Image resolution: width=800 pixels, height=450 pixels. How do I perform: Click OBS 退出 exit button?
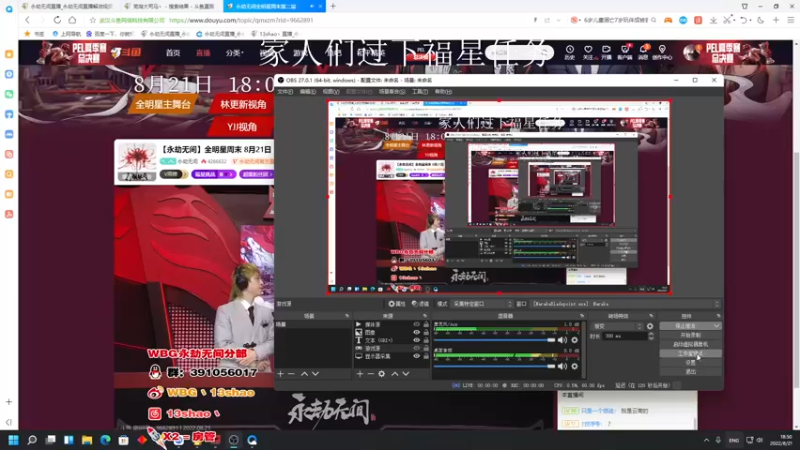[x=690, y=372]
